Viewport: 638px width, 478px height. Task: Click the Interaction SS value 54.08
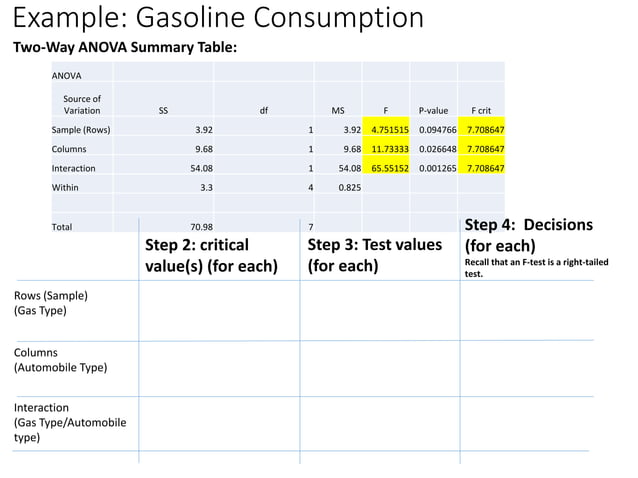[201, 168]
